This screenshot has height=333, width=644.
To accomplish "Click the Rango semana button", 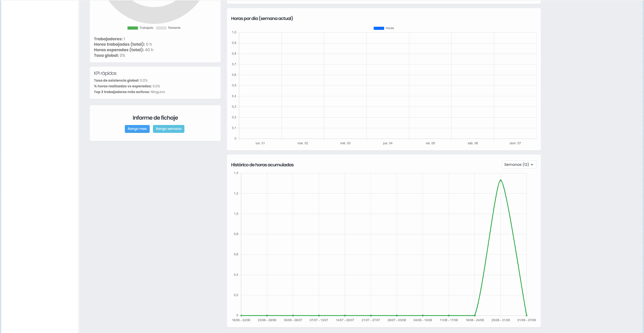I will 168,129.
